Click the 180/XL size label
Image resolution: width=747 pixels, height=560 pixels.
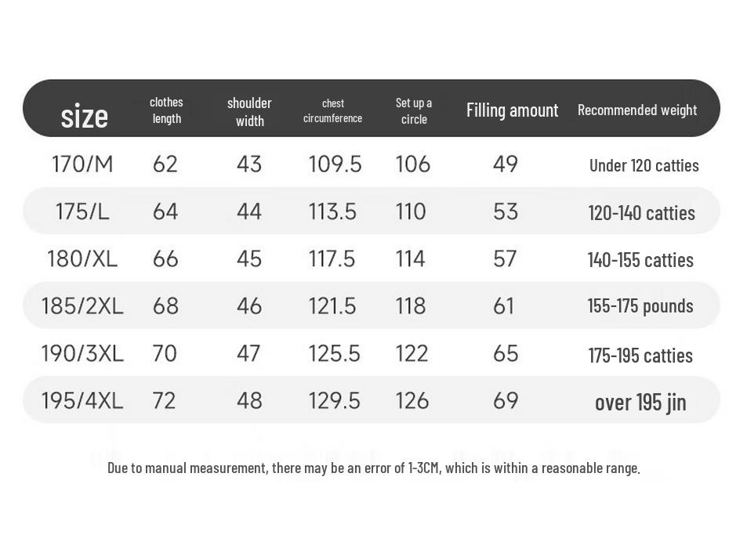[82, 258]
